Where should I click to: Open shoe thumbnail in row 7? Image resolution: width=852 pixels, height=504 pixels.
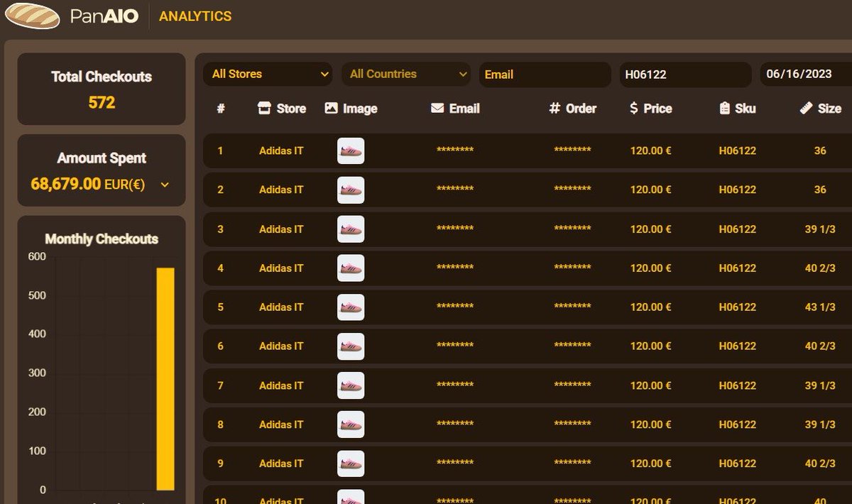click(351, 385)
